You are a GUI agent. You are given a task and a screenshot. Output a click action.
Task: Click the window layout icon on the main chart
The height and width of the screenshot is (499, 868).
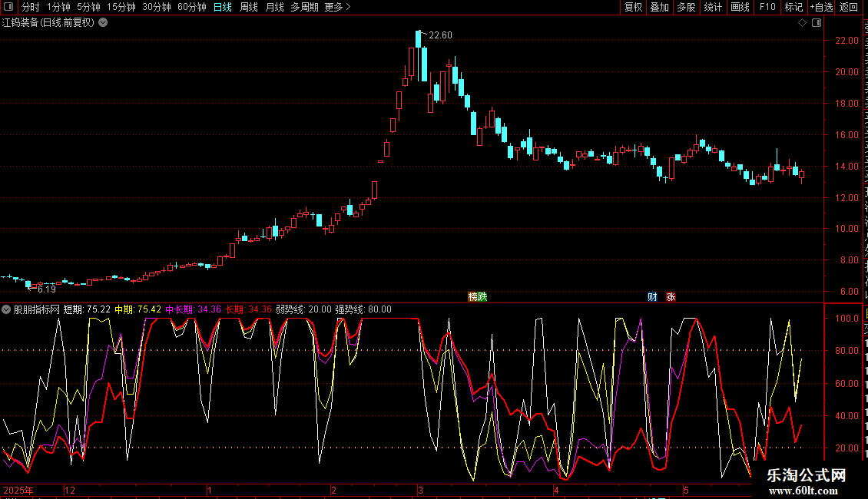(x=817, y=23)
